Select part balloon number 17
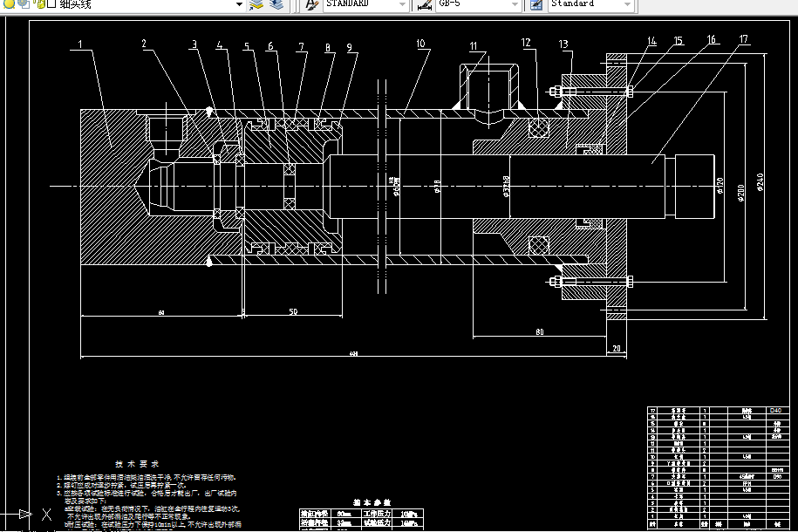The width and height of the screenshot is (798, 532). pos(744,39)
